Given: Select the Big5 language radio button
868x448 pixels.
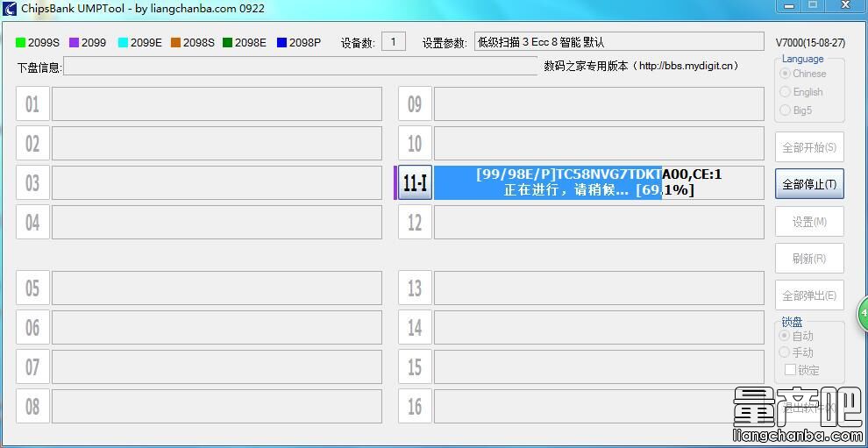Looking at the screenshot, I should tap(785, 110).
